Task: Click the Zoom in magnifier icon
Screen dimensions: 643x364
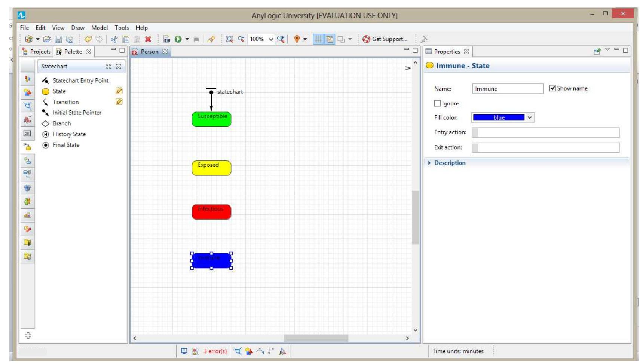Action: [x=281, y=39]
